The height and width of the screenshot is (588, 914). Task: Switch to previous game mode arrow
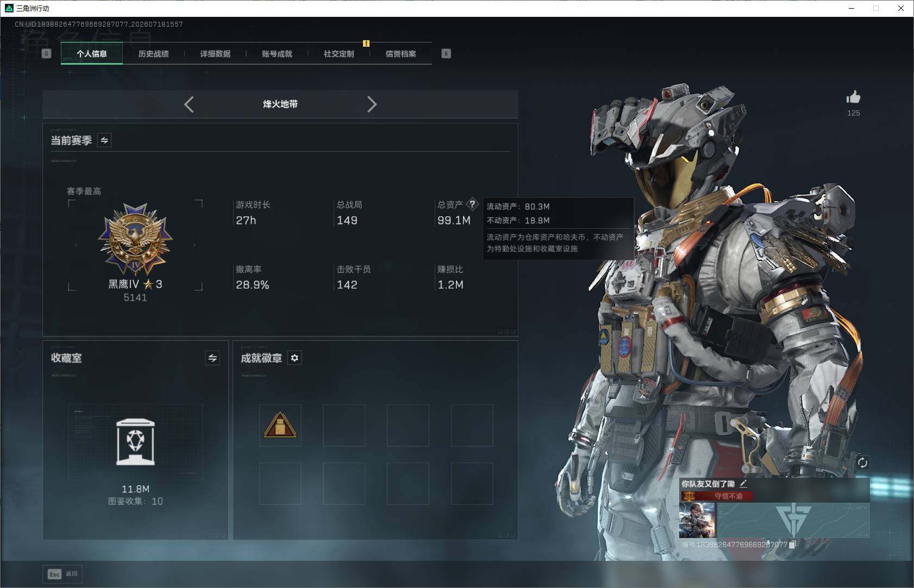[x=189, y=104]
